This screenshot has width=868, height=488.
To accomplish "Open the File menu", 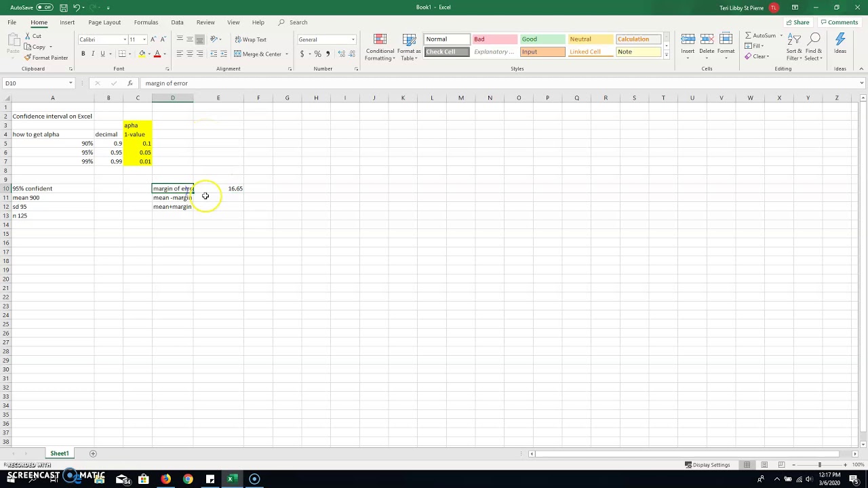I will click(x=12, y=22).
